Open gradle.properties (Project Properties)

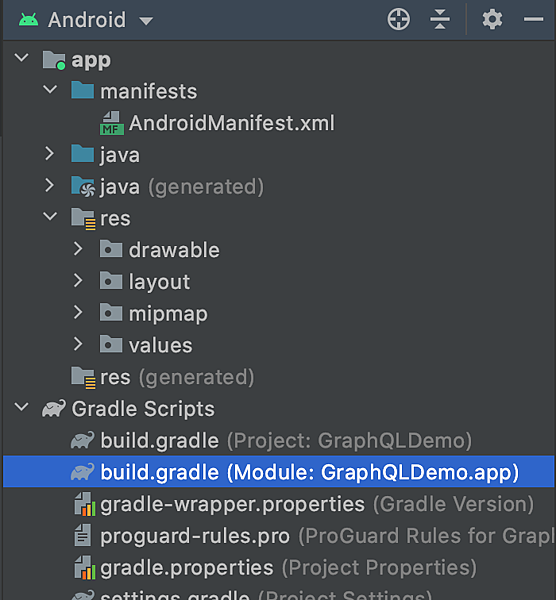coord(289,568)
